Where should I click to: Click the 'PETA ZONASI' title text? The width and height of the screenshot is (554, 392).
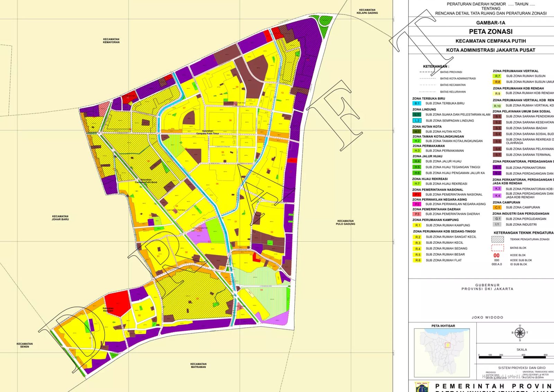point(491,32)
